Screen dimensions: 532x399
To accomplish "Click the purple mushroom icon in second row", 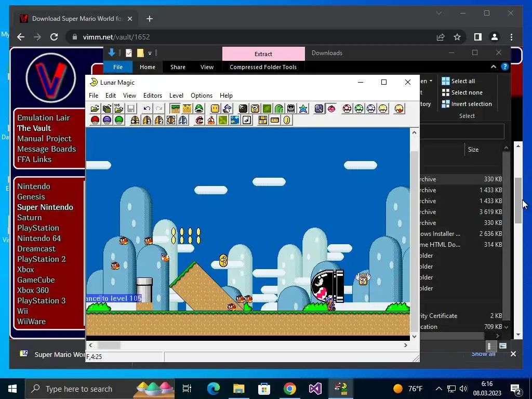I will (x=107, y=120).
